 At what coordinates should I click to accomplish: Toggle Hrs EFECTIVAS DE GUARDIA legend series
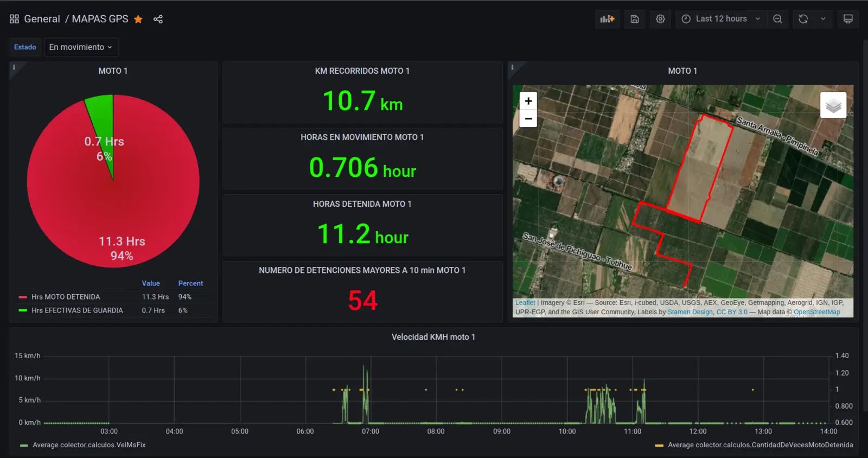(77, 310)
